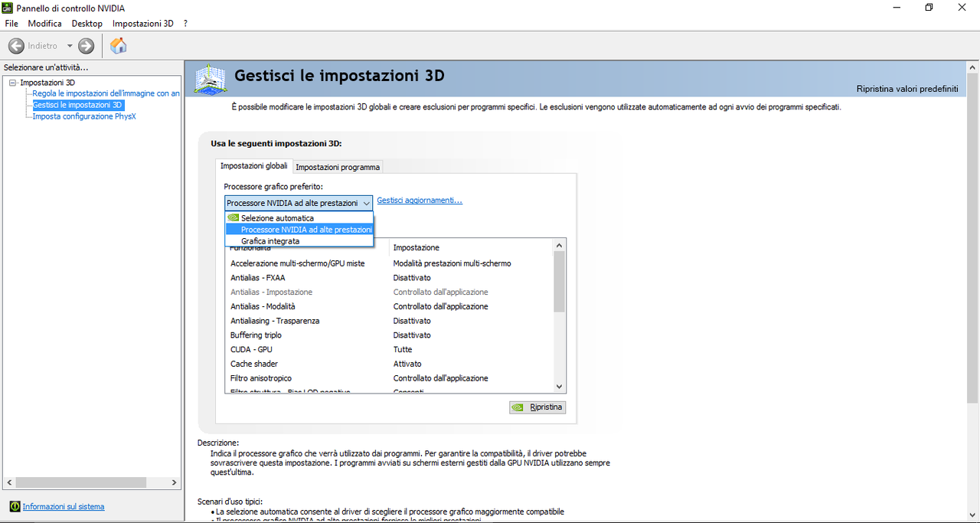
Task: Click Ripristina valori predefiniti link
Action: [907, 89]
